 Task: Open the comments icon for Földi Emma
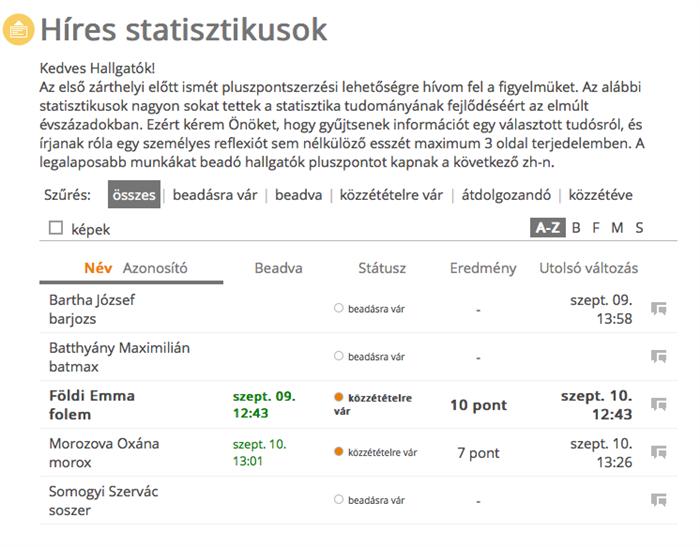(x=658, y=404)
